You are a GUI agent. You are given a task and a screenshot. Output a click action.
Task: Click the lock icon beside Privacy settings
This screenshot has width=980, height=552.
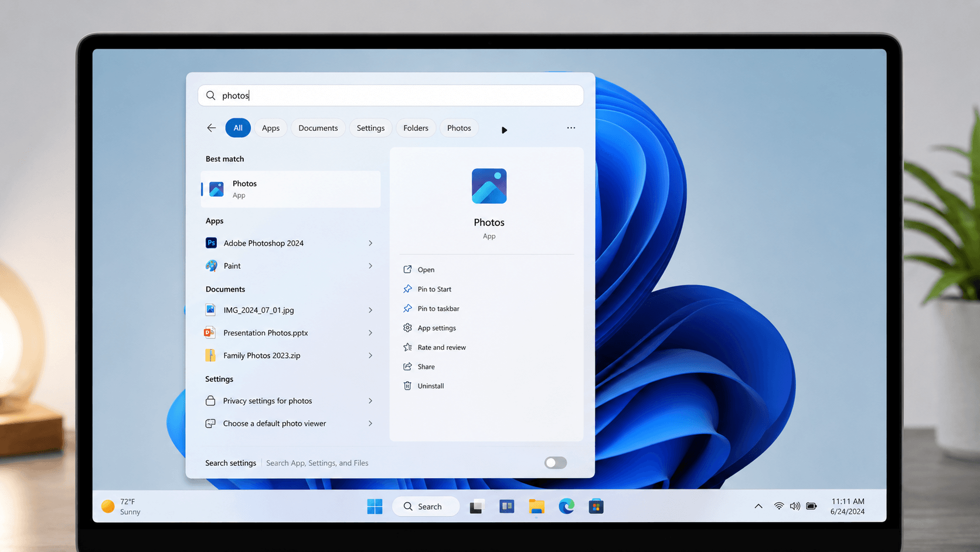click(210, 401)
